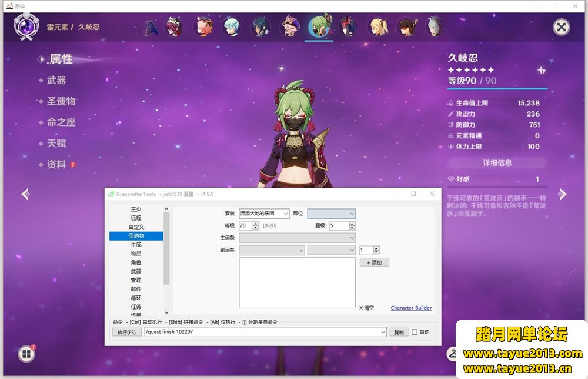Select the blonde-haired character portrait
Viewport: 588px width, 379px height.
[x=377, y=26]
